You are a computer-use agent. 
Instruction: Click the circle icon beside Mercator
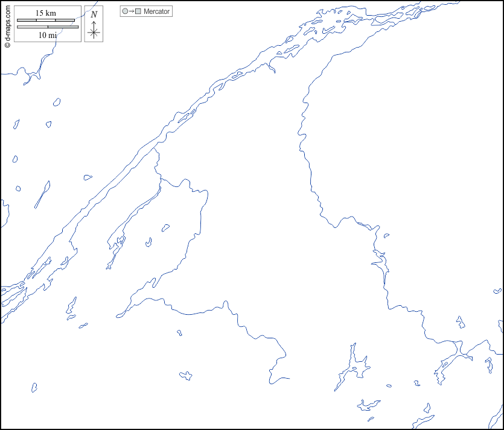point(125,11)
